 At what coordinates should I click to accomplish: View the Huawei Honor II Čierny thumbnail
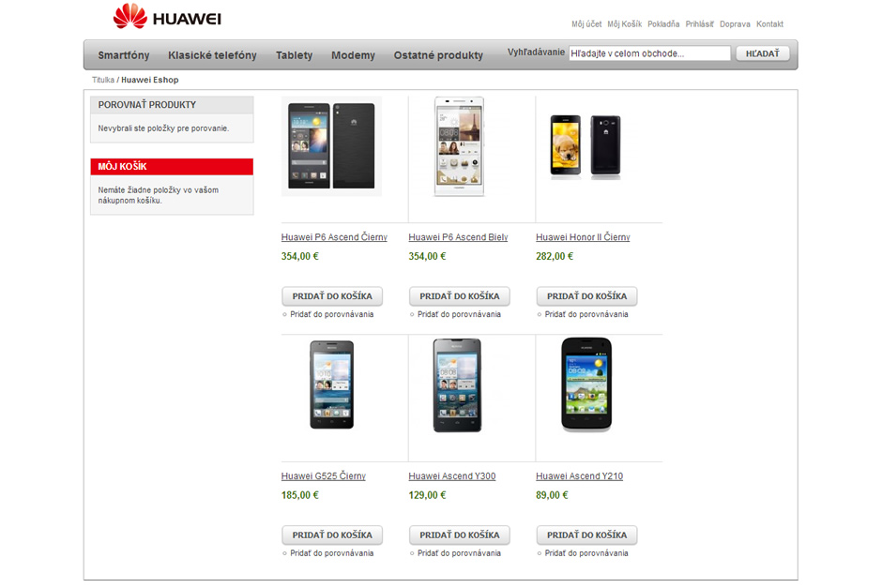click(x=585, y=146)
